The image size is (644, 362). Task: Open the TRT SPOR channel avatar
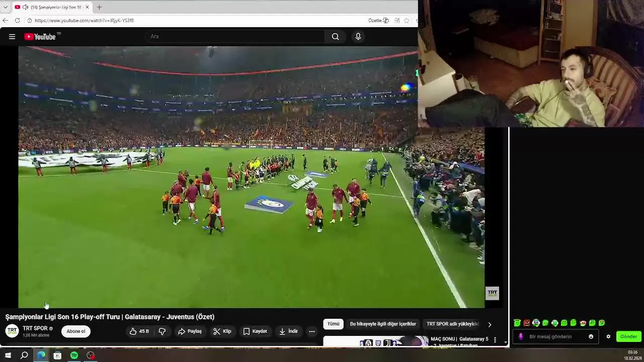(12, 331)
